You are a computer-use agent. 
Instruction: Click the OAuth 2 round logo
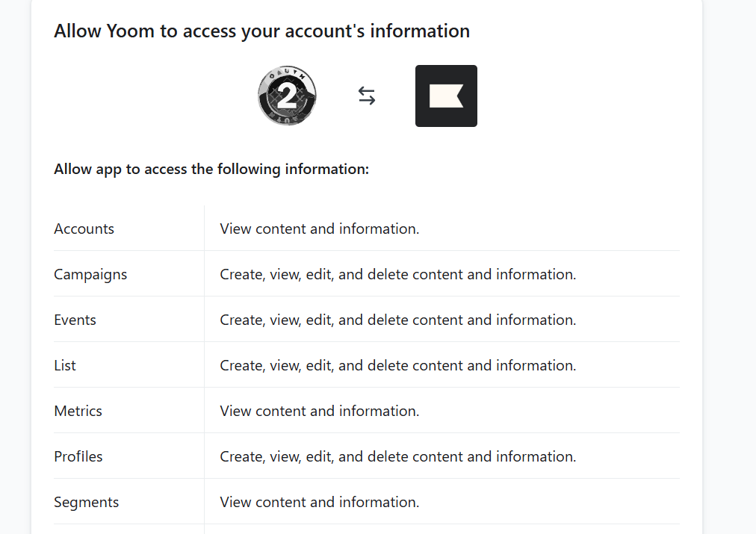click(288, 96)
